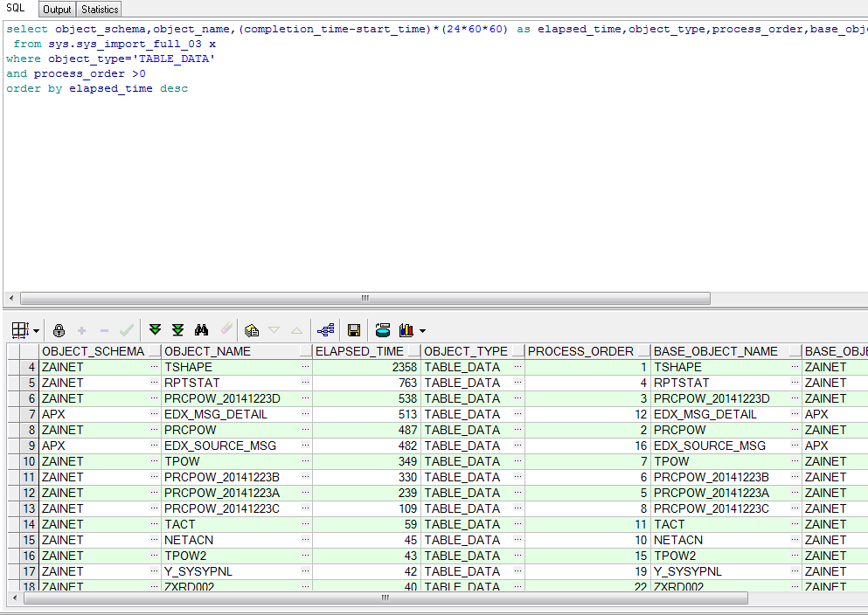Switch to the Output tab
The width and height of the screenshot is (868, 615).
[x=57, y=9]
